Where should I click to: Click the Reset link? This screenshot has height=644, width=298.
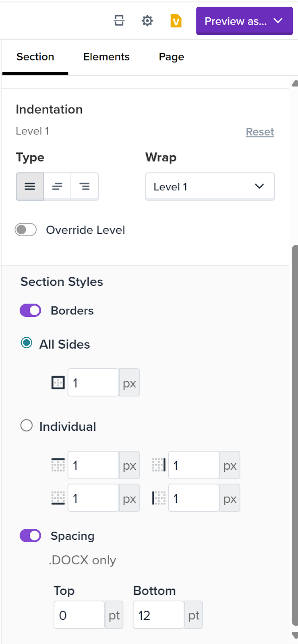click(x=260, y=132)
